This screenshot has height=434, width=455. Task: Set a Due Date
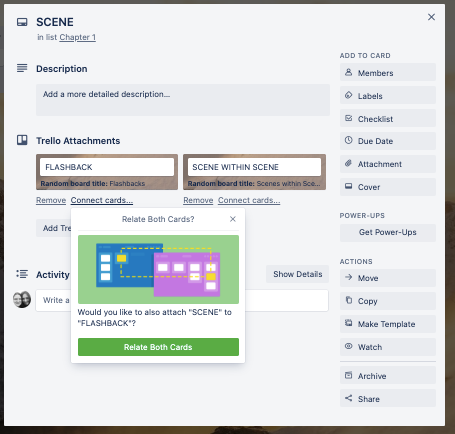(x=388, y=141)
